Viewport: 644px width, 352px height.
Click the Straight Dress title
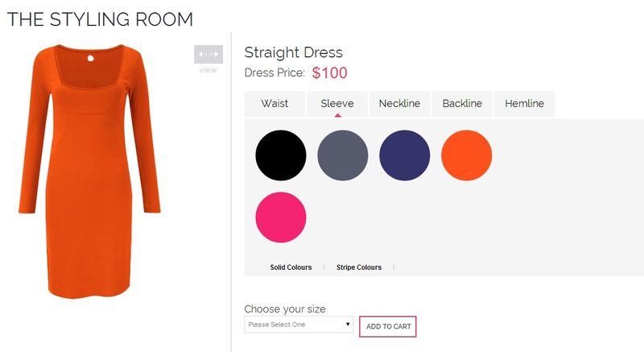click(x=293, y=52)
